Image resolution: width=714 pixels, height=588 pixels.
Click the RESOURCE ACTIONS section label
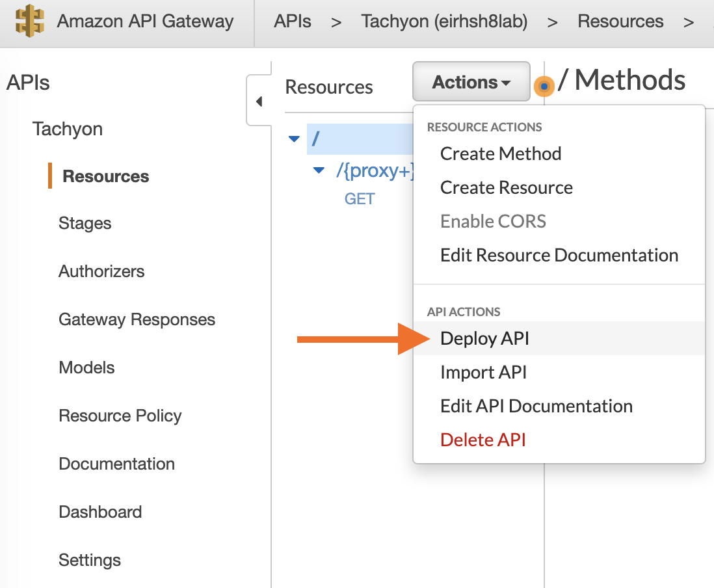pos(484,127)
